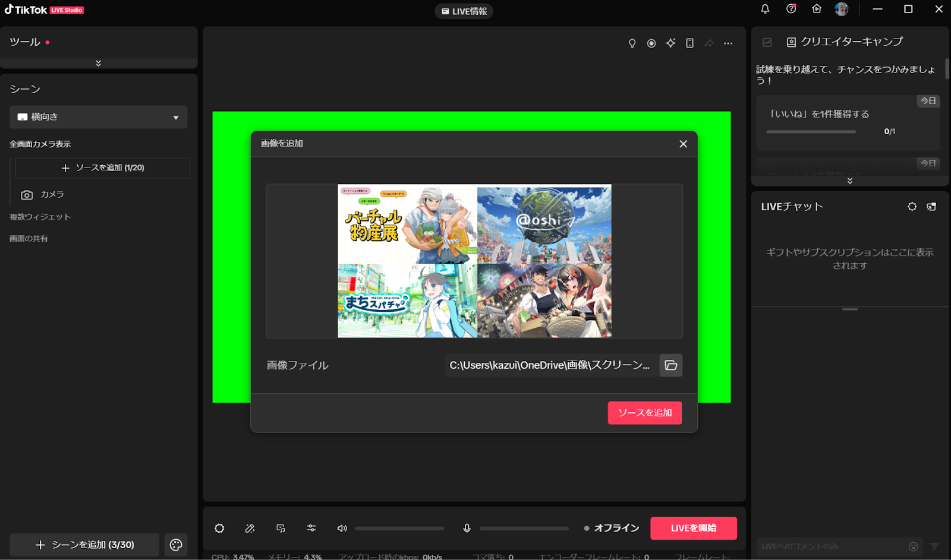
Task: Open LIVEチャット settings gear
Action: tap(912, 207)
